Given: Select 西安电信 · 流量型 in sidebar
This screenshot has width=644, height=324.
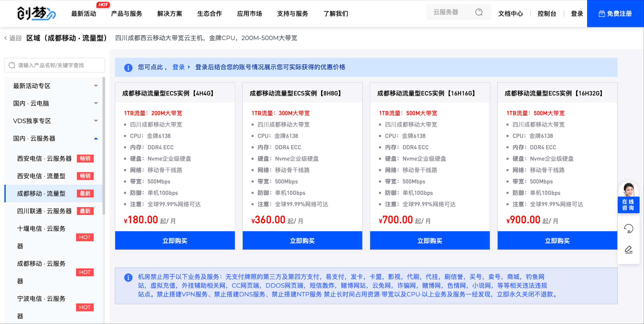Looking at the screenshot, I should click(x=41, y=176).
